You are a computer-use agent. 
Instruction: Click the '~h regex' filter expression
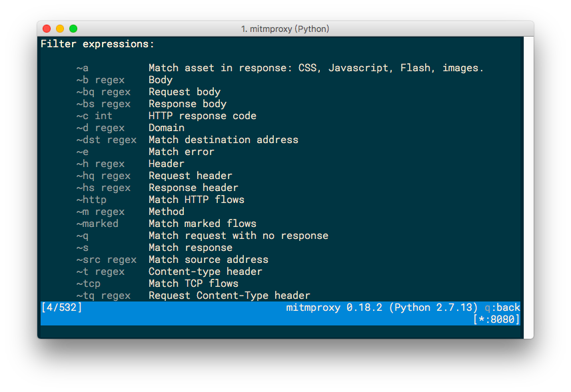(101, 164)
